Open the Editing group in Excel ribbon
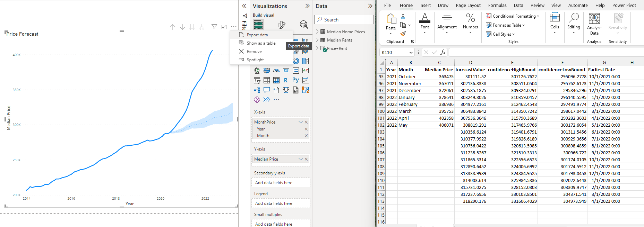Screen dimensions: 644x227 coord(574,24)
